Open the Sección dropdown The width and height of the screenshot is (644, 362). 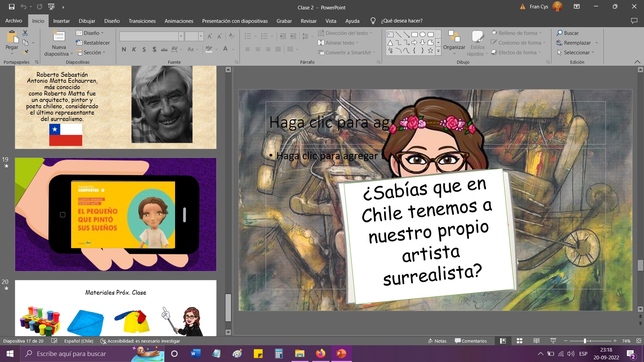[x=92, y=52]
